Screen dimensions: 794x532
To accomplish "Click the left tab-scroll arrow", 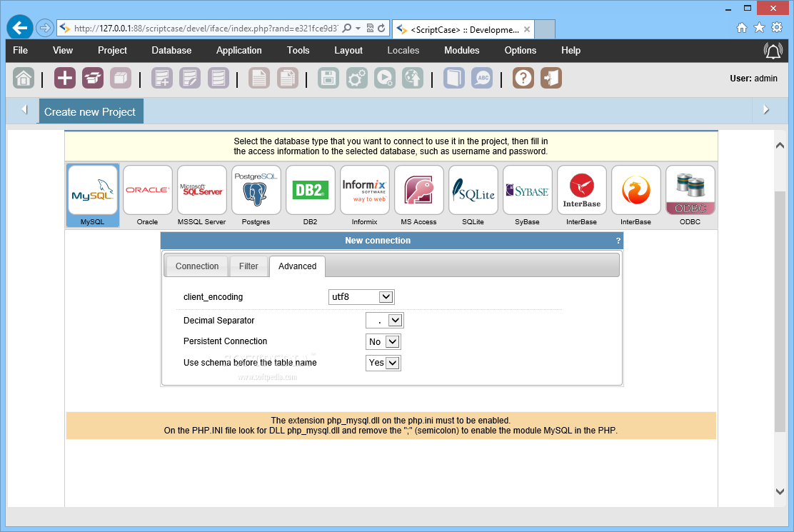I will tap(24, 109).
